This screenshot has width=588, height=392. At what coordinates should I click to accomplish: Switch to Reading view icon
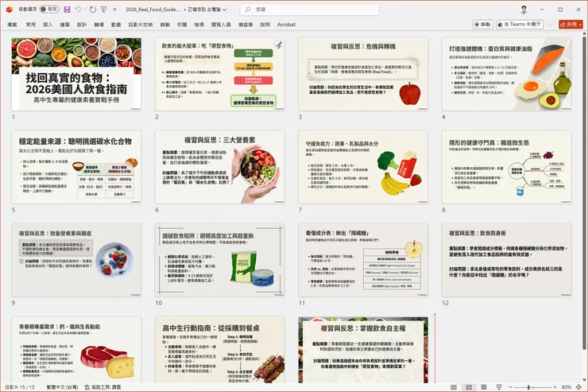point(484,386)
